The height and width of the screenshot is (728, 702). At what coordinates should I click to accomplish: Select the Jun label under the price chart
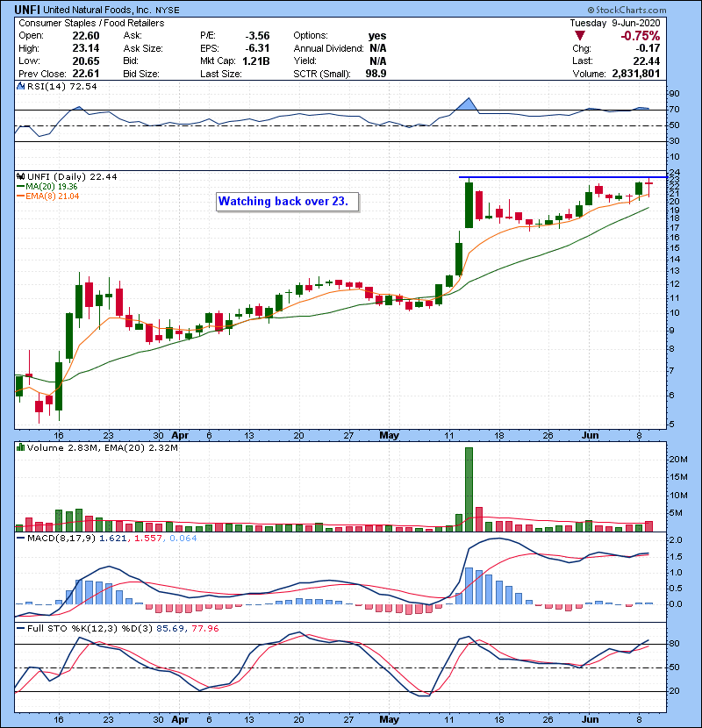591,436
